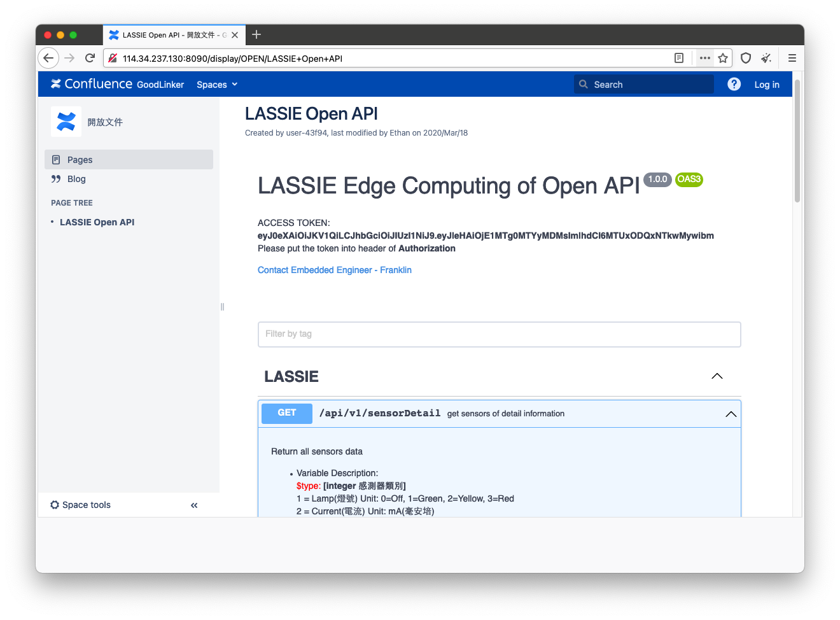Open a new browser tab
Image resolution: width=840 pixels, height=620 pixels.
point(256,35)
